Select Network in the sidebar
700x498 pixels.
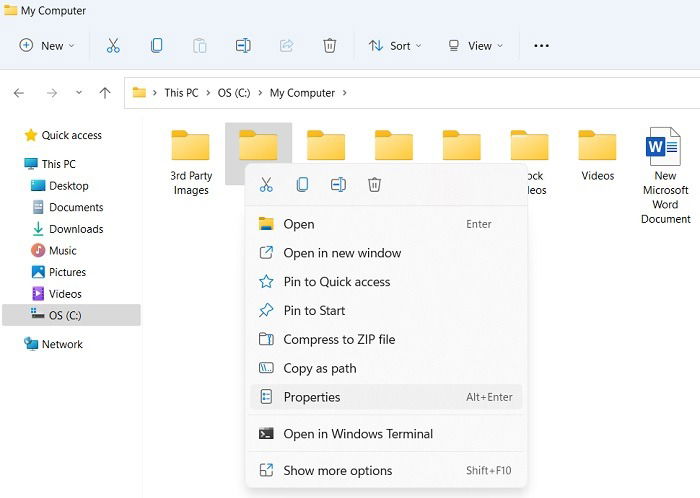(x=53, y=344)
